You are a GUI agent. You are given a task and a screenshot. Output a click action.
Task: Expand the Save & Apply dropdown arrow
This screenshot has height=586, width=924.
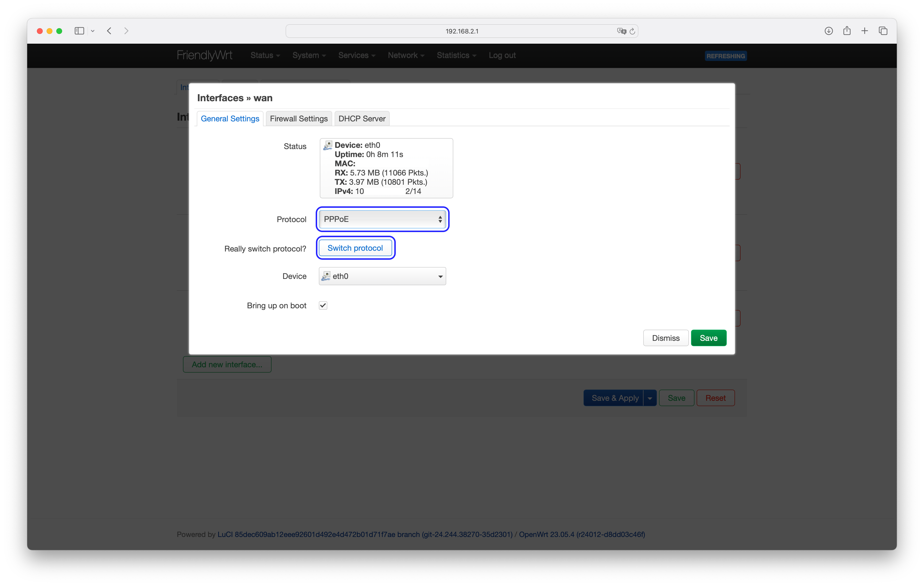[650, 398]
